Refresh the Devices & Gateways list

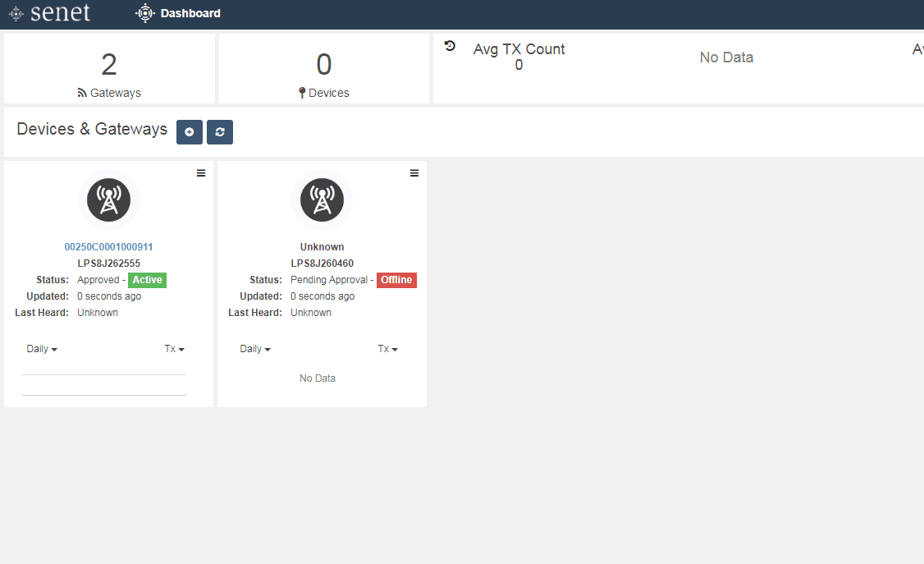tap(220, 132)
